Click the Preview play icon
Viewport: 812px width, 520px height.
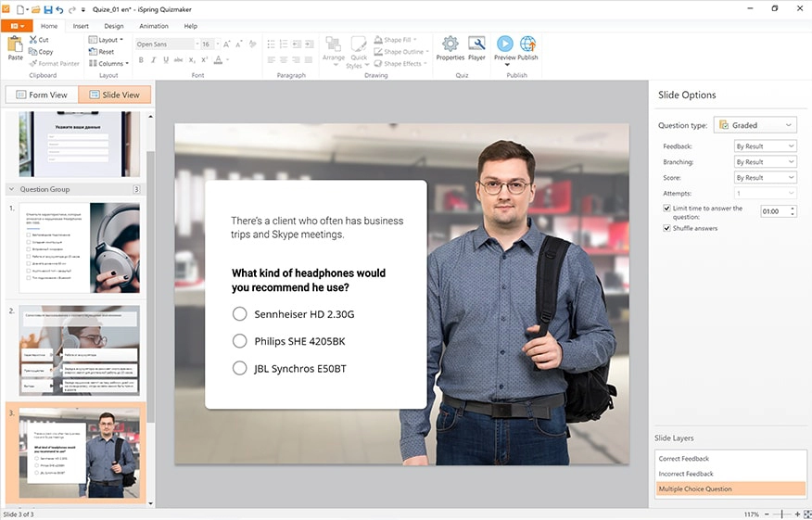point(504,44)
